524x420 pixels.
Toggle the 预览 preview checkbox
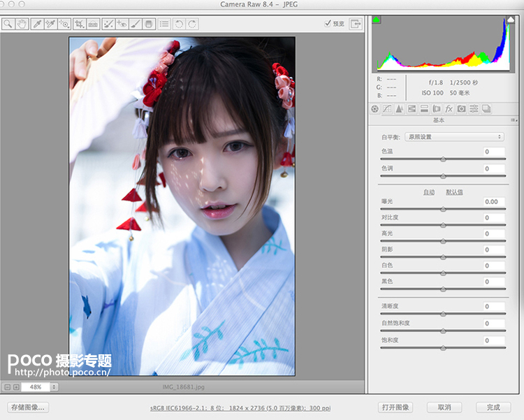[x=328, y=23]
